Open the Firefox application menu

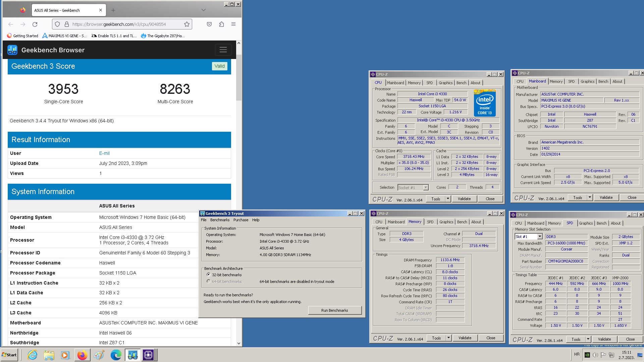click(233, 24)
